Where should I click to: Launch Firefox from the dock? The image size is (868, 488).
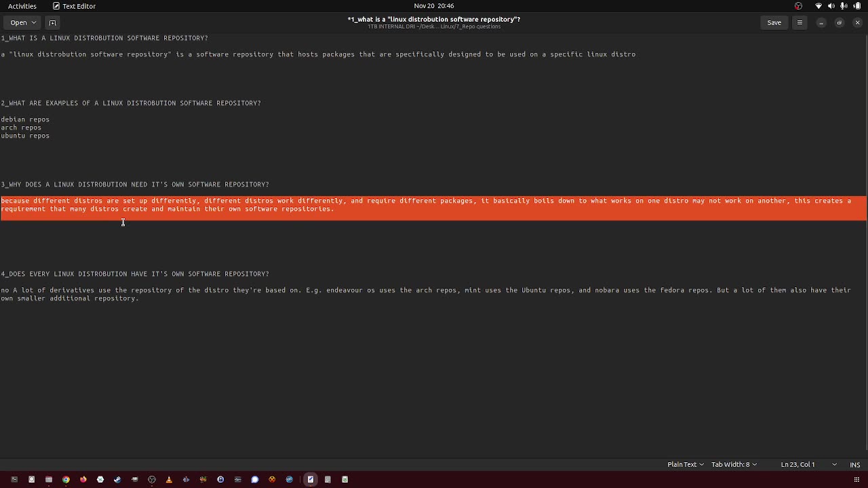pos(83,479)
